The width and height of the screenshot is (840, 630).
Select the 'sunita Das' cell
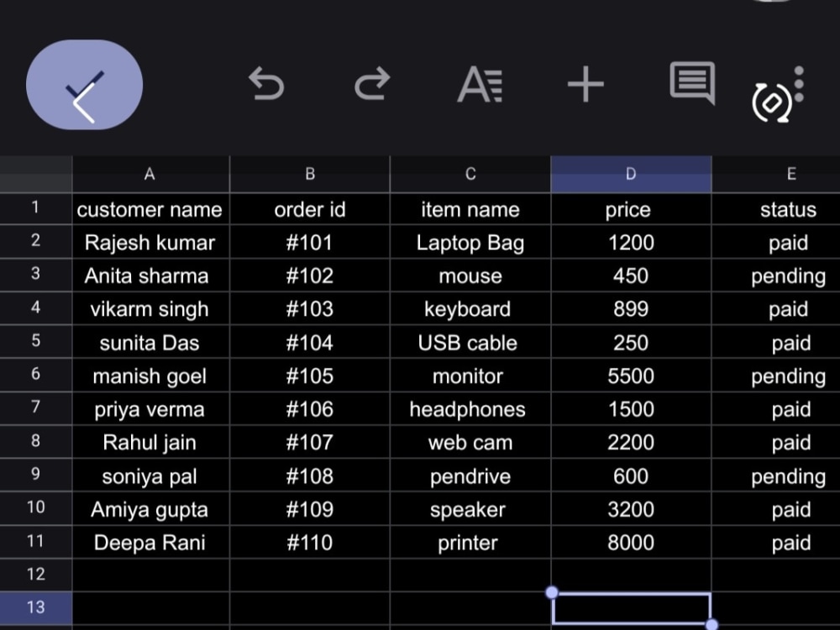click(150, 343)
